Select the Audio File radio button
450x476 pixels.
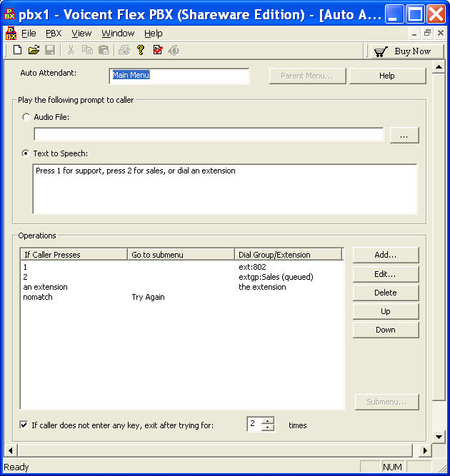(26, 117)
